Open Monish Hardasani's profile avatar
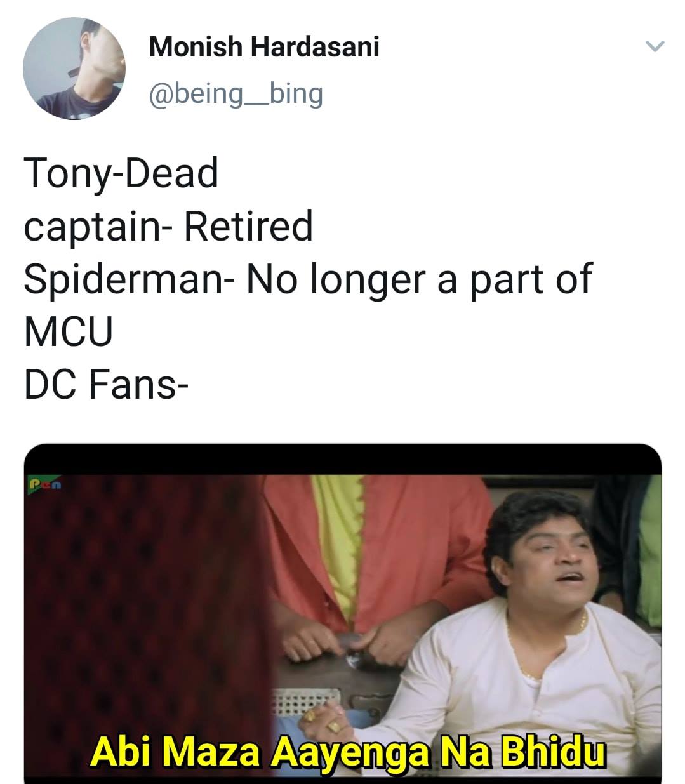 [74, 69]
